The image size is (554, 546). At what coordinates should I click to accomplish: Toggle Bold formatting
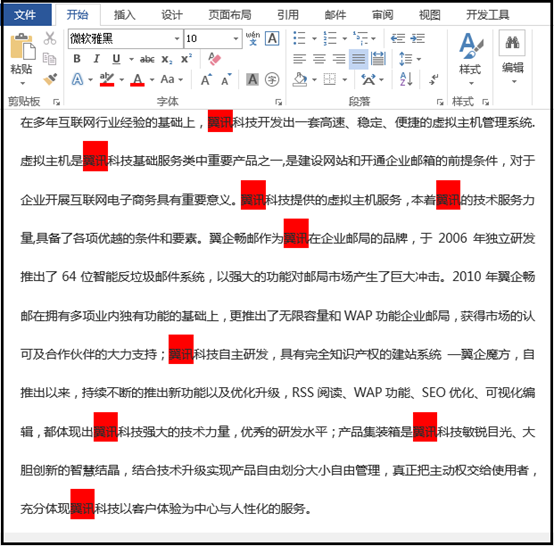pyautogui.click(x=77, y=59)
